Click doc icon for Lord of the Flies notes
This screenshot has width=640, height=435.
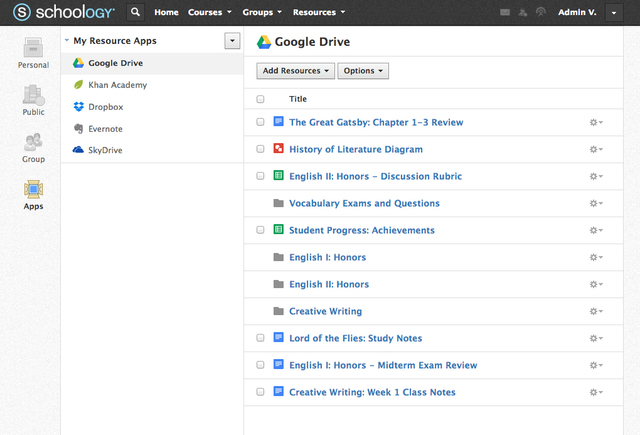point(278,337)
